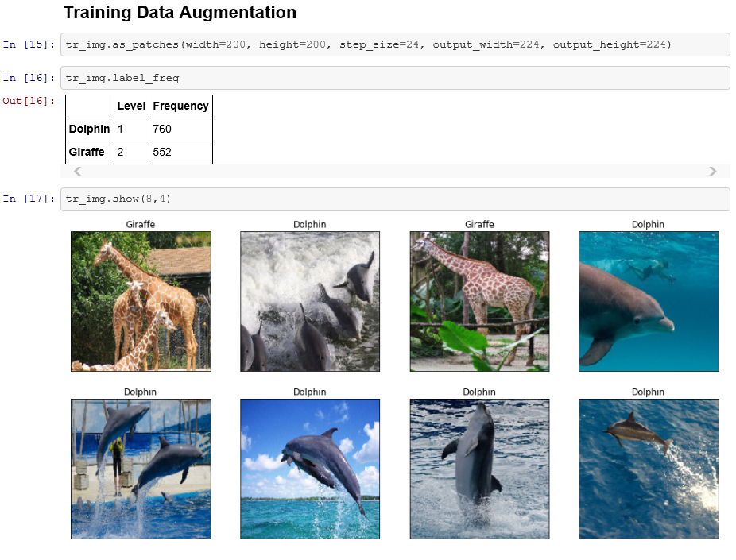Image resolution: width=736 pixels, height=560 pixels.
Task: Click the In [17] prompt label
Action: (29, 199)
